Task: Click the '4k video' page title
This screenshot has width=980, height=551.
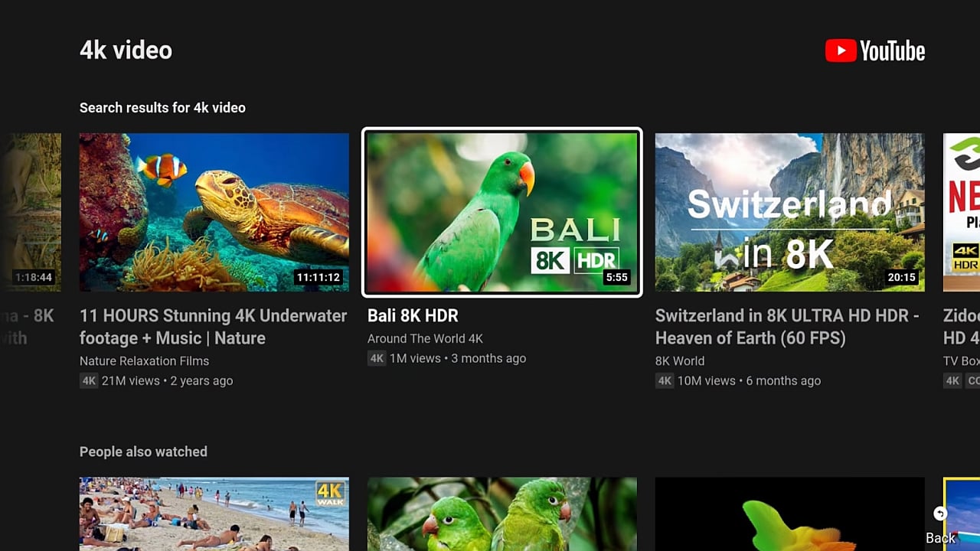Action: [x=126, y=51]
